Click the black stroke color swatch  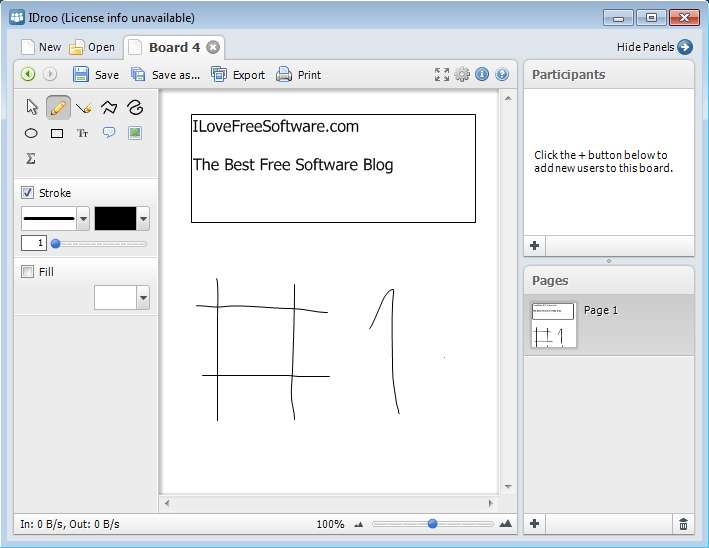coord(115,219)
